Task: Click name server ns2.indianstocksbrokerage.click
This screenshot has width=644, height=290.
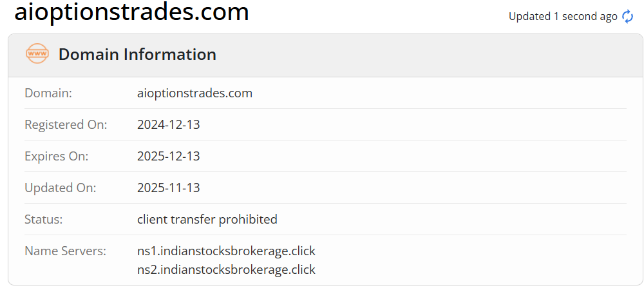Action: click(x=226, y=270)
